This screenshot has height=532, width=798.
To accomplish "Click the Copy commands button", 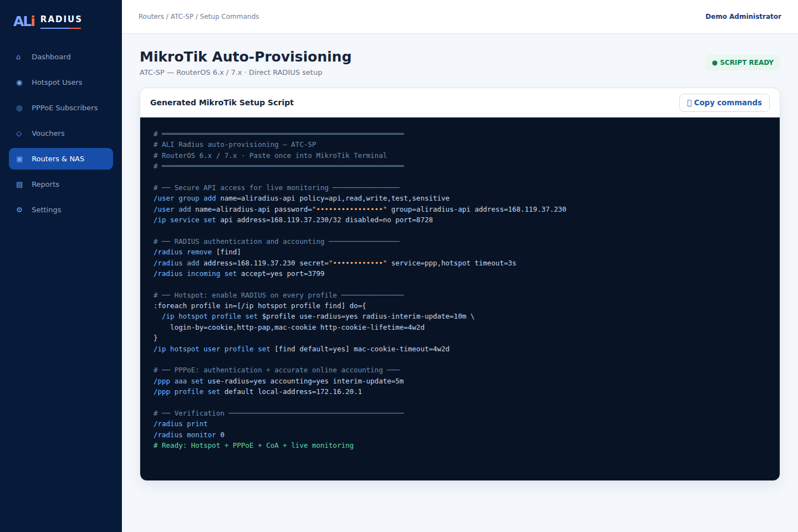I will coord(724,103).
